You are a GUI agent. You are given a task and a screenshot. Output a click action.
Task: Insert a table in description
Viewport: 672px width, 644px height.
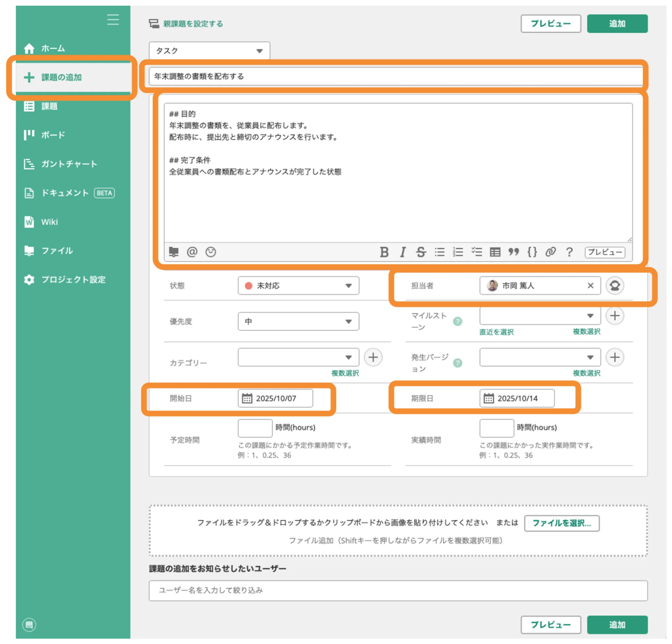[495, 252]
